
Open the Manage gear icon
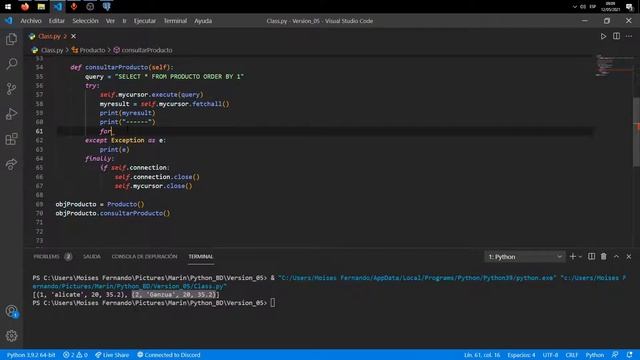[x=11, y=336]
